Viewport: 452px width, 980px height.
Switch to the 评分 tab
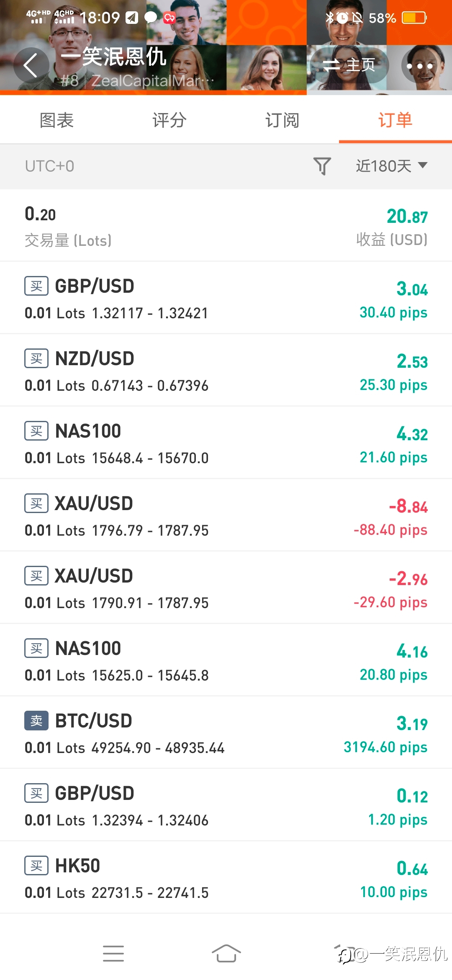pyautogui.click(x=169, y=120)
